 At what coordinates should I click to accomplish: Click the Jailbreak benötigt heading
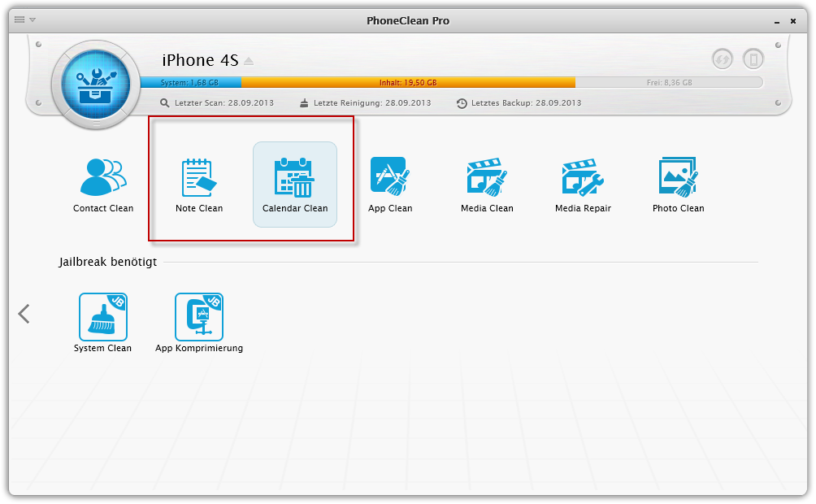tap(108, 262)
